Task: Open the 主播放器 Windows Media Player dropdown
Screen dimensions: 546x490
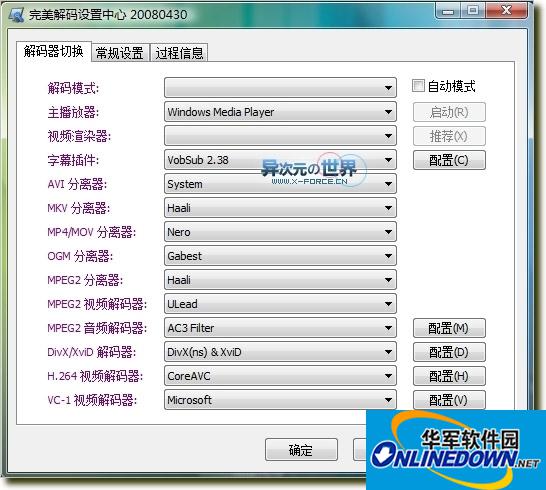Action: [280, 112]
